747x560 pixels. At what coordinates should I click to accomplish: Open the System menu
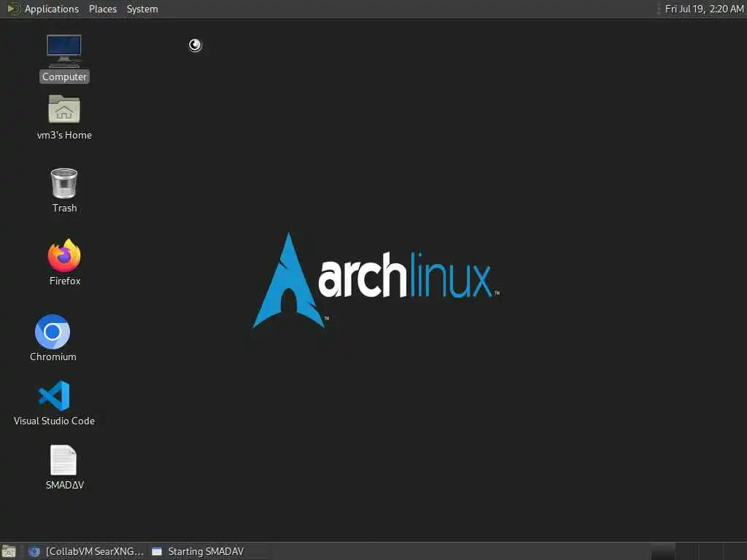[x=142, y=9]
